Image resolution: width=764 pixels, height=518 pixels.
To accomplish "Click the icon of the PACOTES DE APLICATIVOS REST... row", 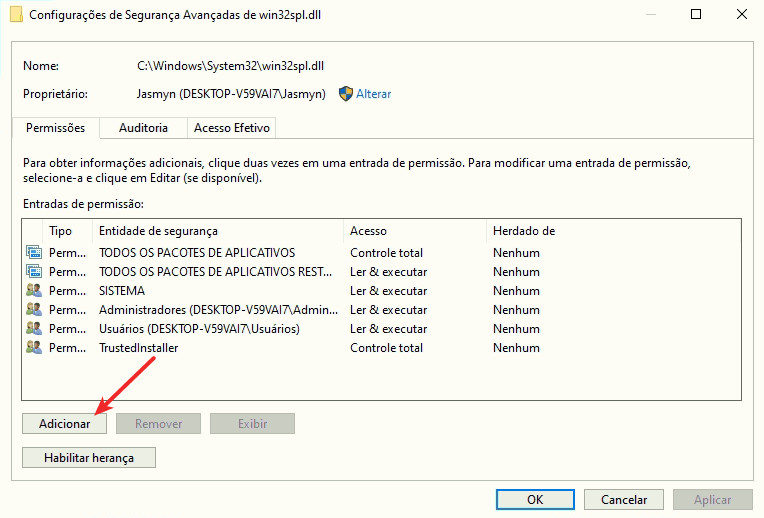I will (34, 271).
